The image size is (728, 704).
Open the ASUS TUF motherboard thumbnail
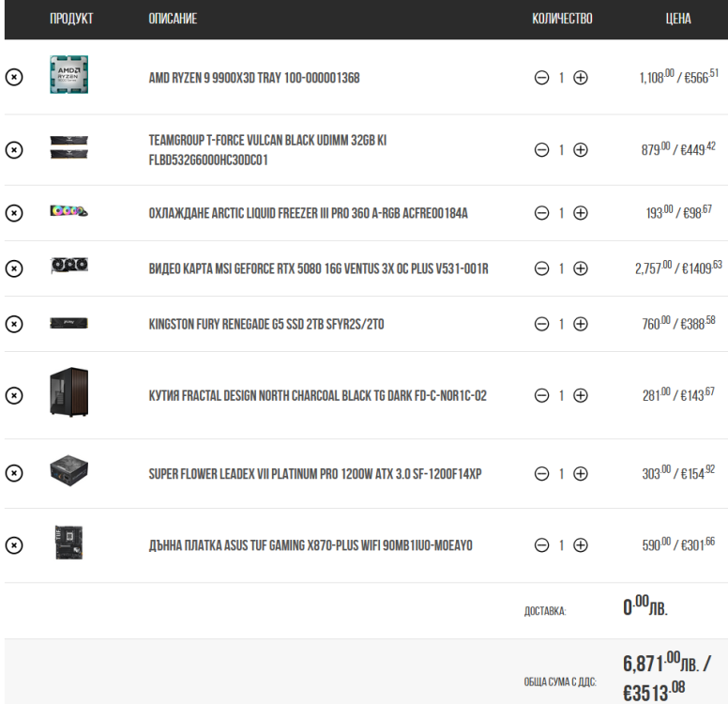point(69,543)
